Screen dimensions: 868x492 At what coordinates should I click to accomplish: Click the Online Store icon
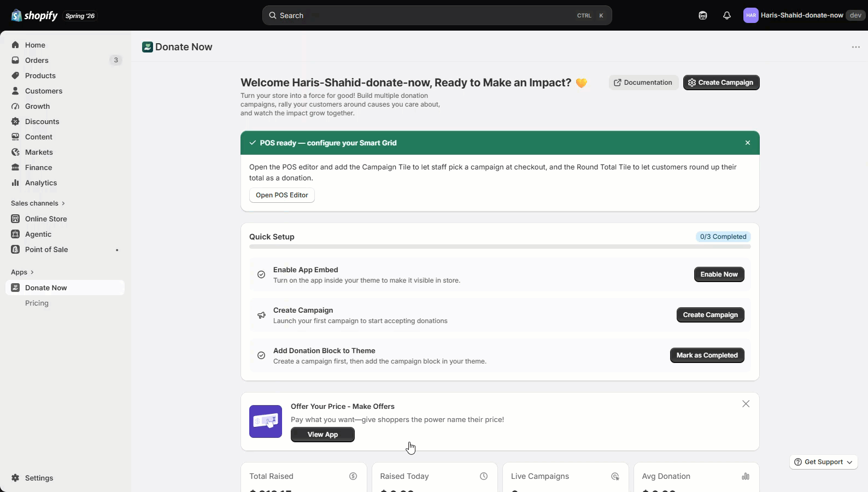pyautogui.click(x=15, y=219)
